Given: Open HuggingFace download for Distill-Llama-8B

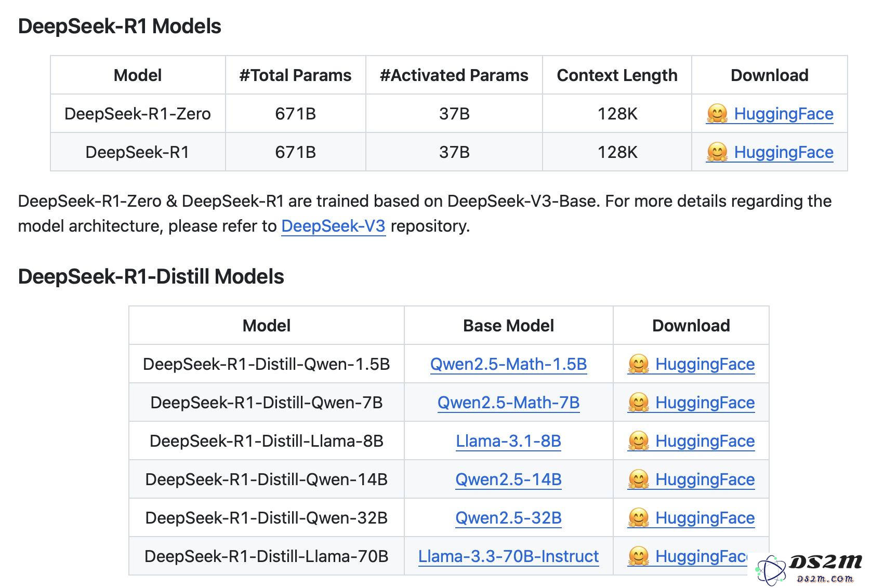Looking at the screenshot, I should pos(691,441).
